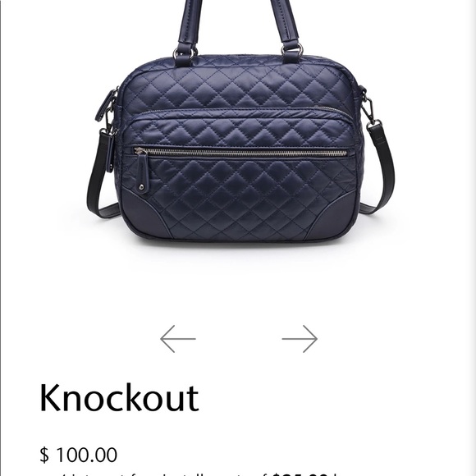
Task: Click the $25.00 installment amount
Action: (300, 474)
